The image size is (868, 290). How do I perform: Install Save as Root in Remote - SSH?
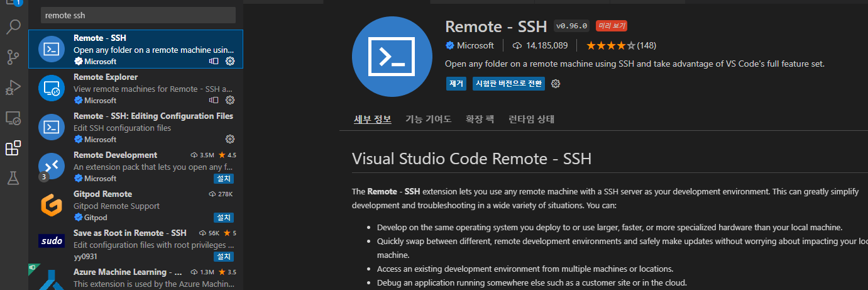tap(223, 256)
